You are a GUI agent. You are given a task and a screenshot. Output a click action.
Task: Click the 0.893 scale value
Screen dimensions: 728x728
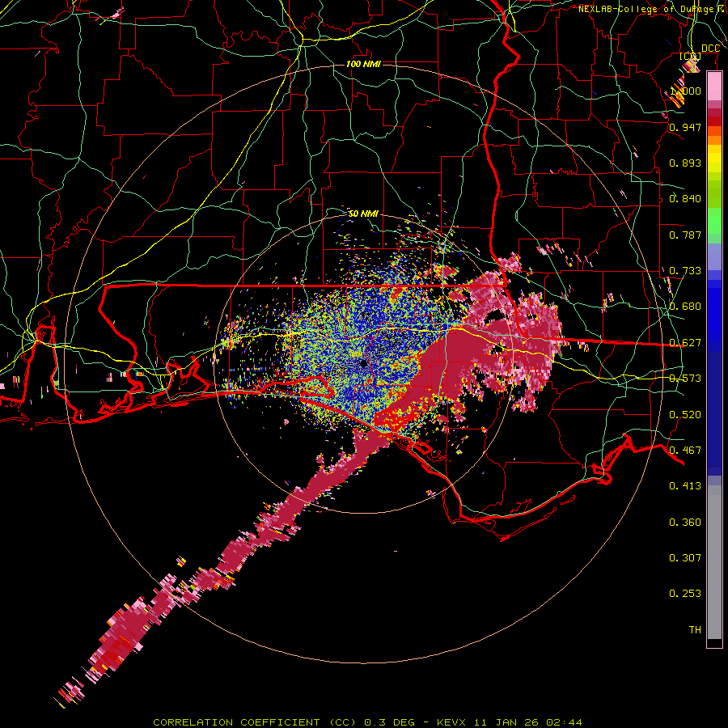pos(685,163)
